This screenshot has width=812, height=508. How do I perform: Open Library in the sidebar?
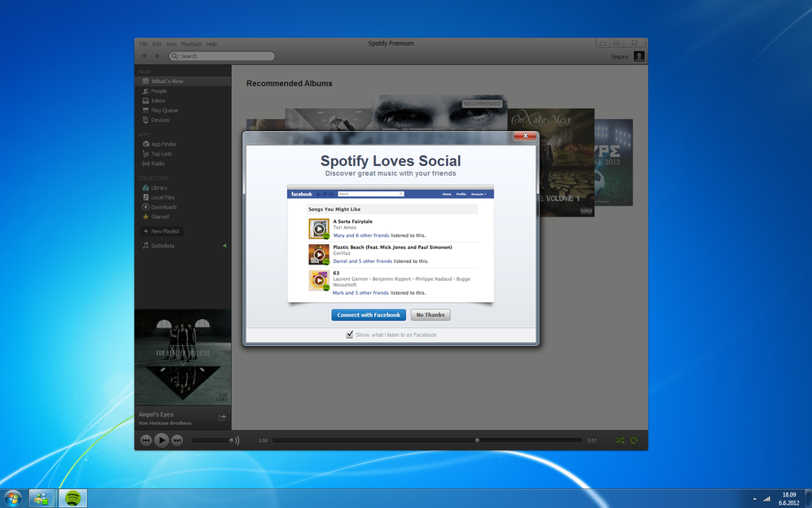[183, 187]
